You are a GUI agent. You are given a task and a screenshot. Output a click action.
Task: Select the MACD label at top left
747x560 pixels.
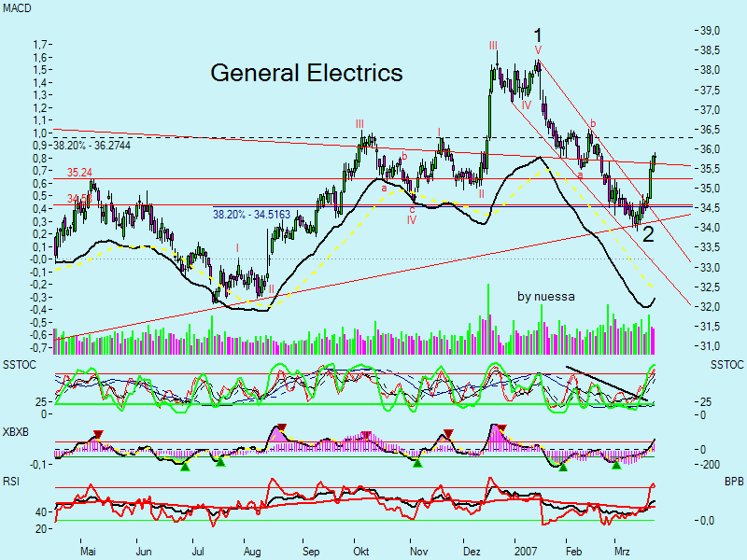[17, 8]
